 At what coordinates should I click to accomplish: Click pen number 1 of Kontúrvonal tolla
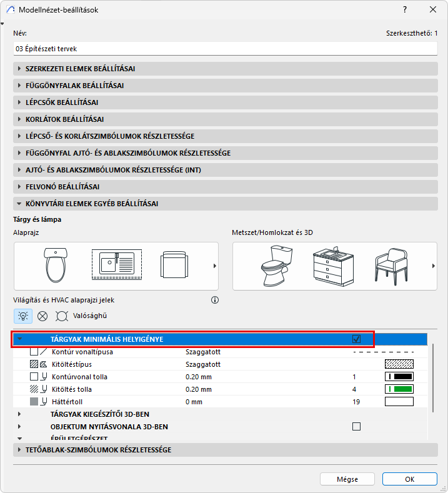(354, 377)
